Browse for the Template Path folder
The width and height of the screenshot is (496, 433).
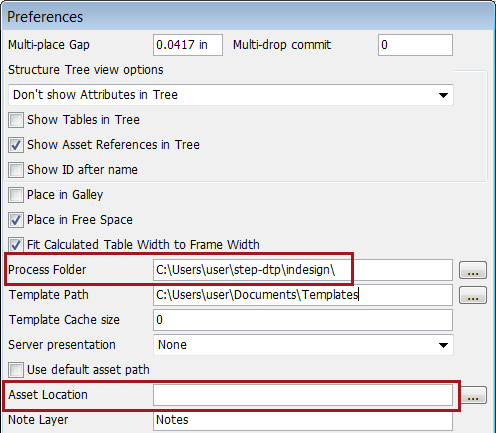(473, 295)
